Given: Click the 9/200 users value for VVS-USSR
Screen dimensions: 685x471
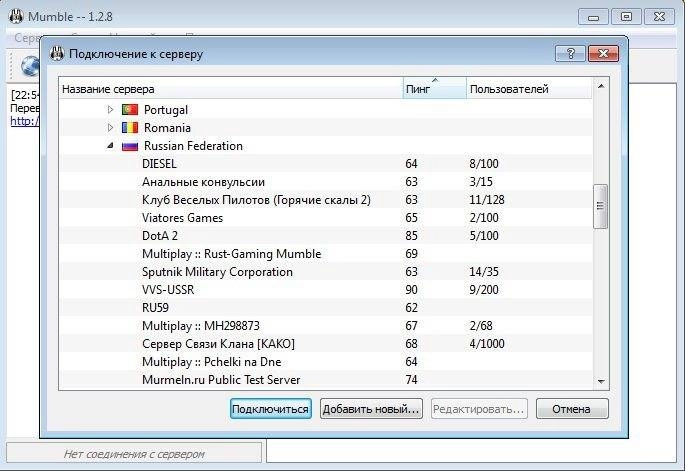Looking at the screenshot, I should (484, 290).
